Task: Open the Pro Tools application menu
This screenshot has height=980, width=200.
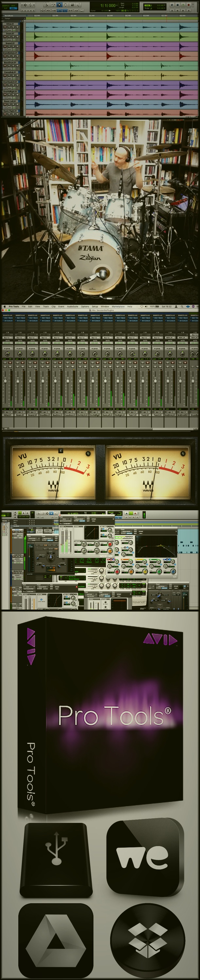Action: coord(14,306)
